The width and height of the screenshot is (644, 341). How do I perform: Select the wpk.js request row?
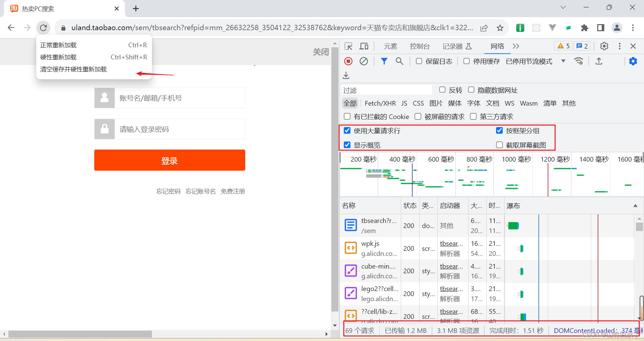coord(487,248)
